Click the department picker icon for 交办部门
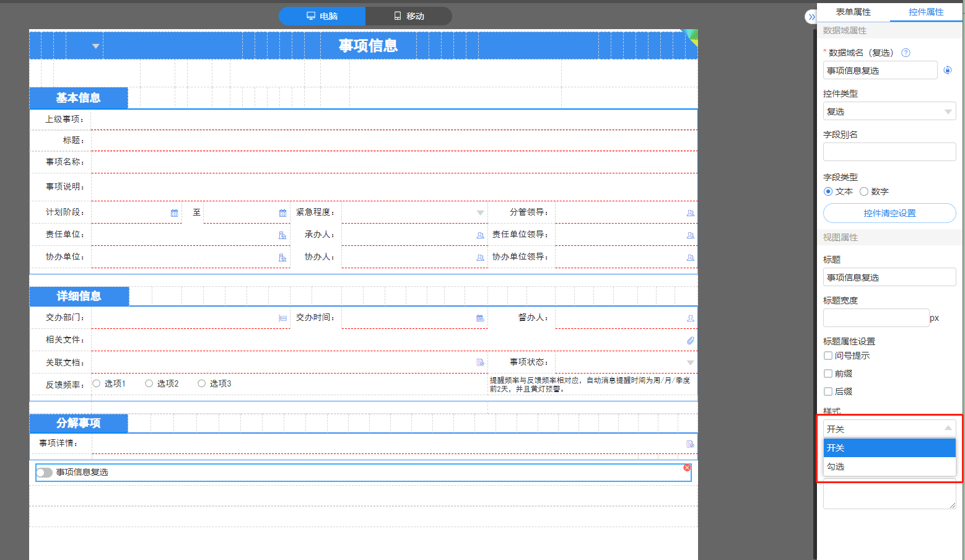The height and width of the screenshot is (560, 965). pyautogui.click(x=283, y=318)
